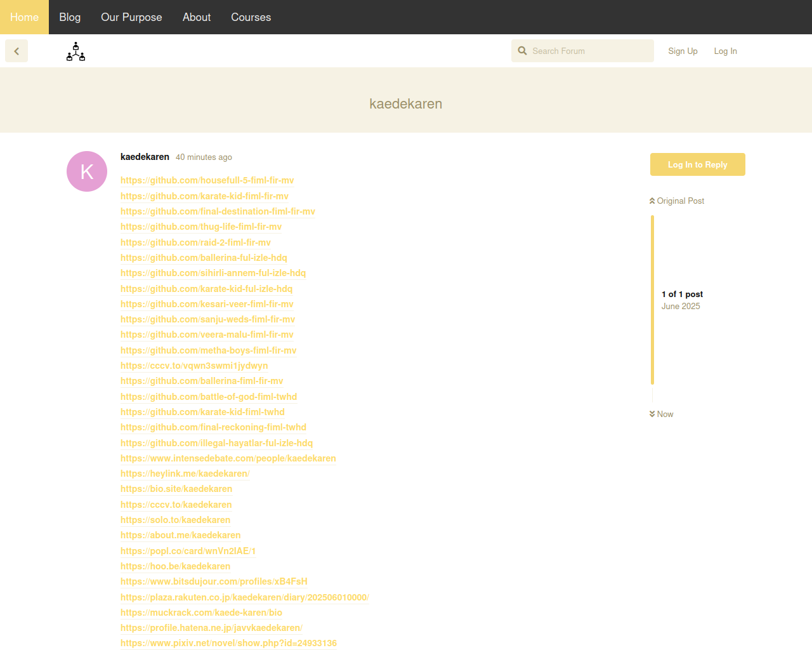812x650 pixels.
Task: Open the bio.site/kaedekaren link
Action: [x=176, y=489]
